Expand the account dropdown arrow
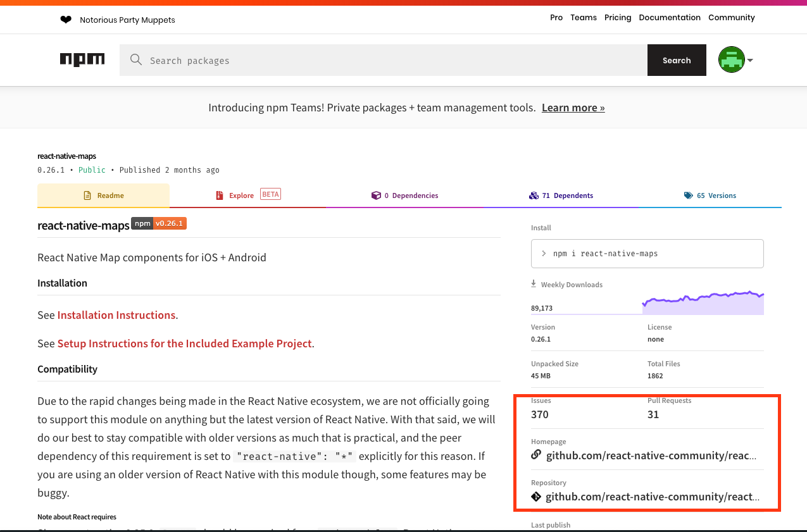 pyautogui.click(x=750, y=61)
